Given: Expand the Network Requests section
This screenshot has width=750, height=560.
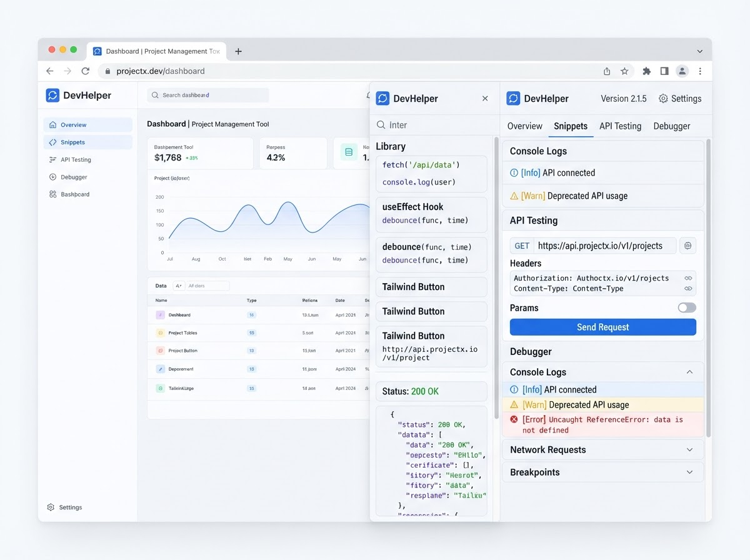Looking at the screenshot, I should [689, 449].
